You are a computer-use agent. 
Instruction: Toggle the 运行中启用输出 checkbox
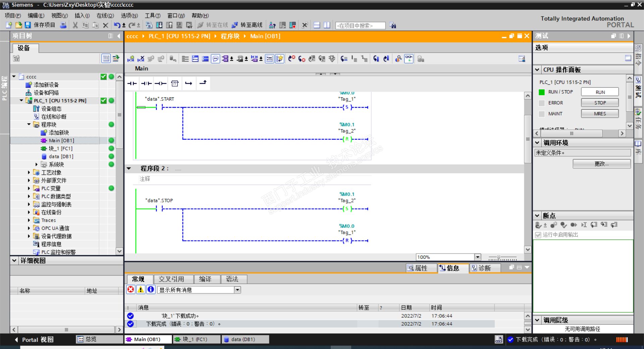pyautogui.click(x=538, y=235)
